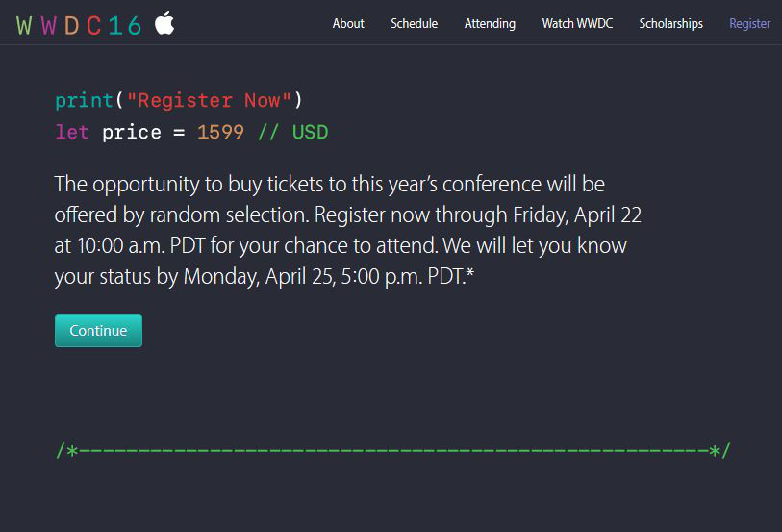
Task: Click the teal Continue button
Action: 98,330
